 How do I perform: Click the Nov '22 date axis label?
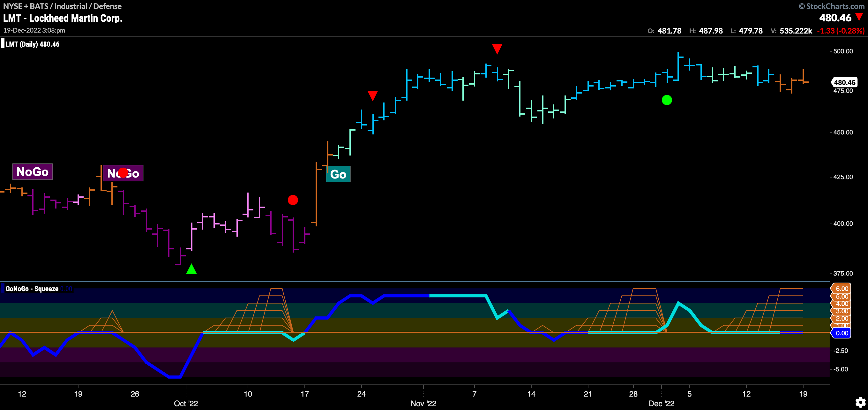[x=423, y=403]
